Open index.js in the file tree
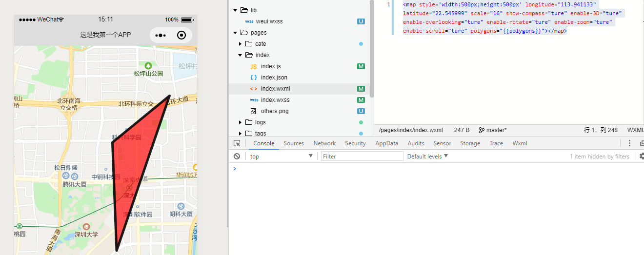 pos(271,66)
